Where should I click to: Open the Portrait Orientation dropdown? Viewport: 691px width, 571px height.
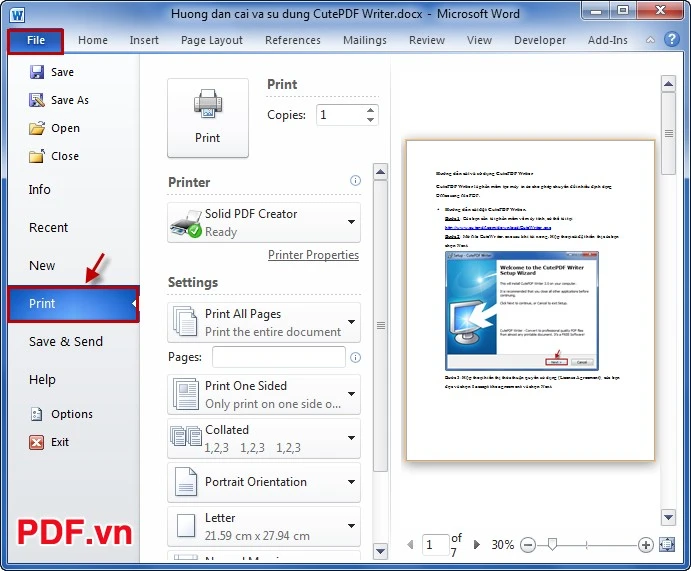[352, 482]
